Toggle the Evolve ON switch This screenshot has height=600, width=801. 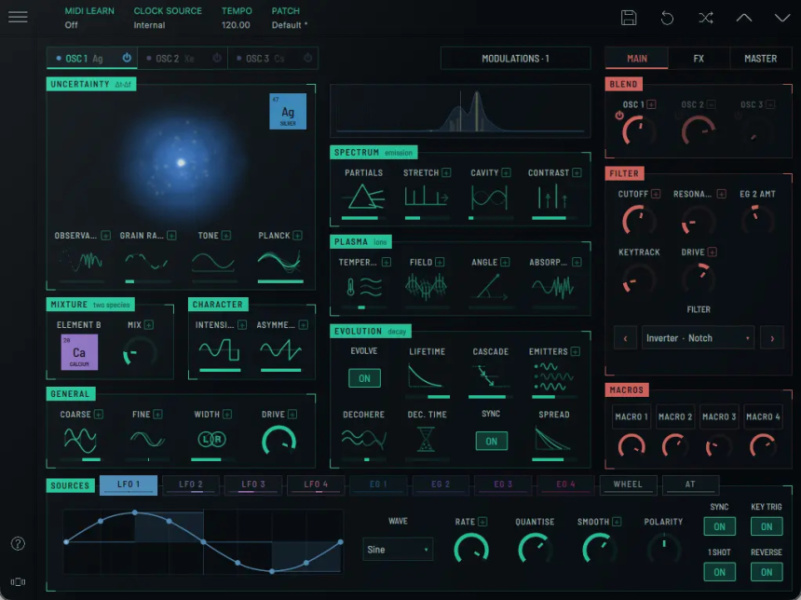tap(364, 378)
